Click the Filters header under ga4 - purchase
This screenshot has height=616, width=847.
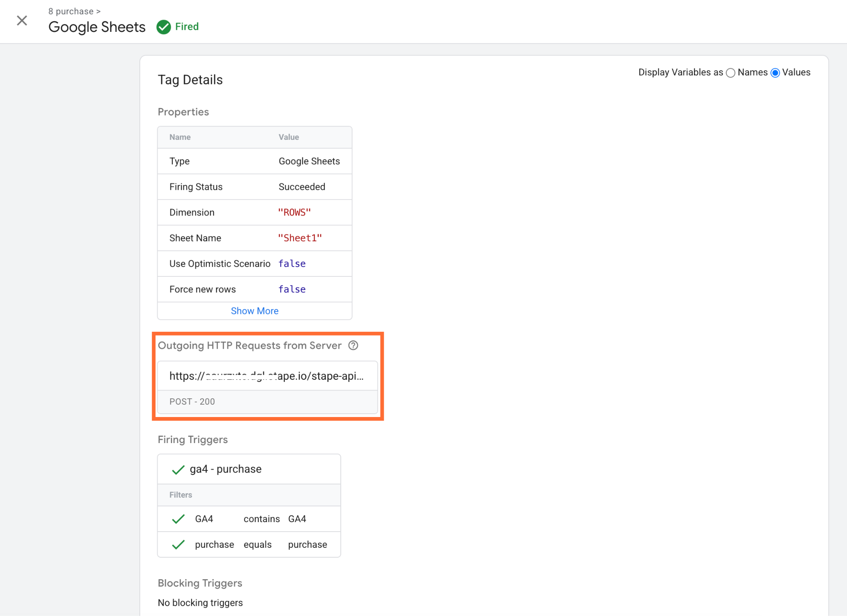coord(181,495)
